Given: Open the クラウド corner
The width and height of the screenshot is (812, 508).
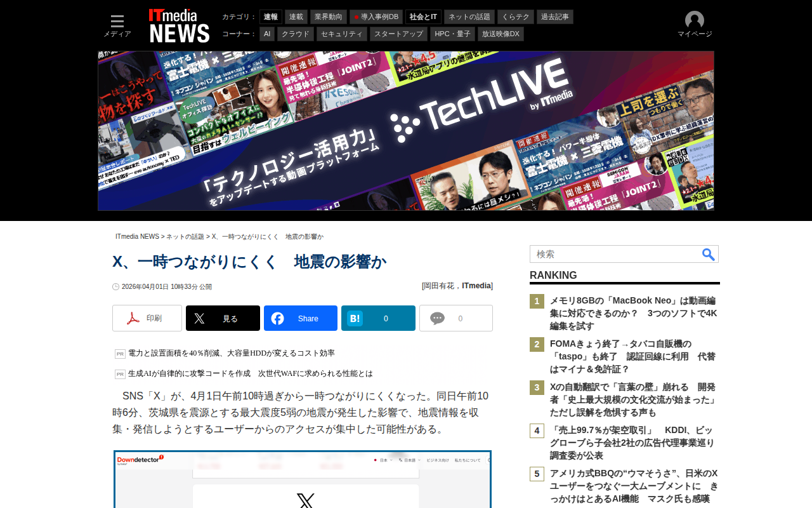Looking at the screenshot, I should (296, 34).
